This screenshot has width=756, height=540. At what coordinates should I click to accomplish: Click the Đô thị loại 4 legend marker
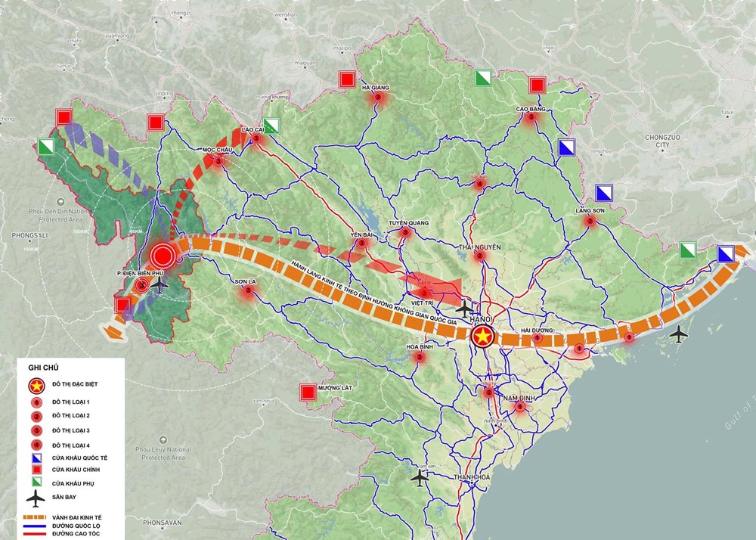(36, 445)
